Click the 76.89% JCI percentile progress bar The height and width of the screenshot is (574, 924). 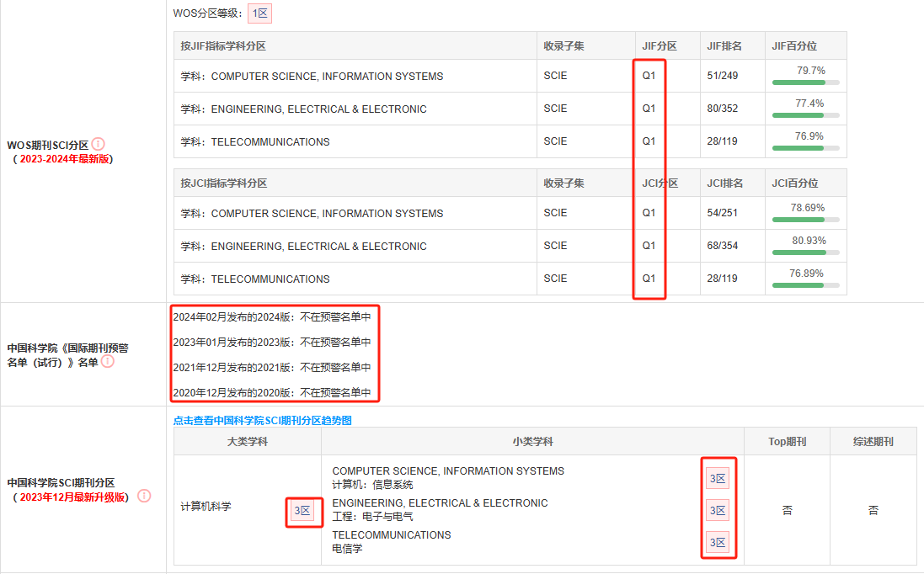[x=805, y=285]
